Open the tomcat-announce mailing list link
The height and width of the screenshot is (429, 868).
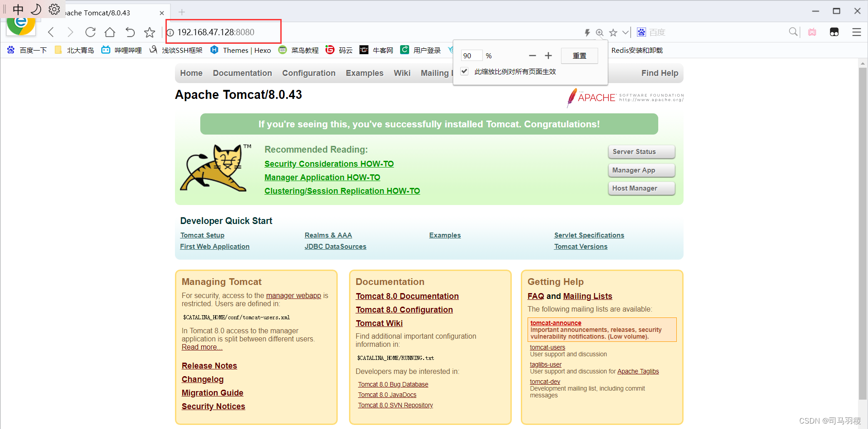click(556, 323)
